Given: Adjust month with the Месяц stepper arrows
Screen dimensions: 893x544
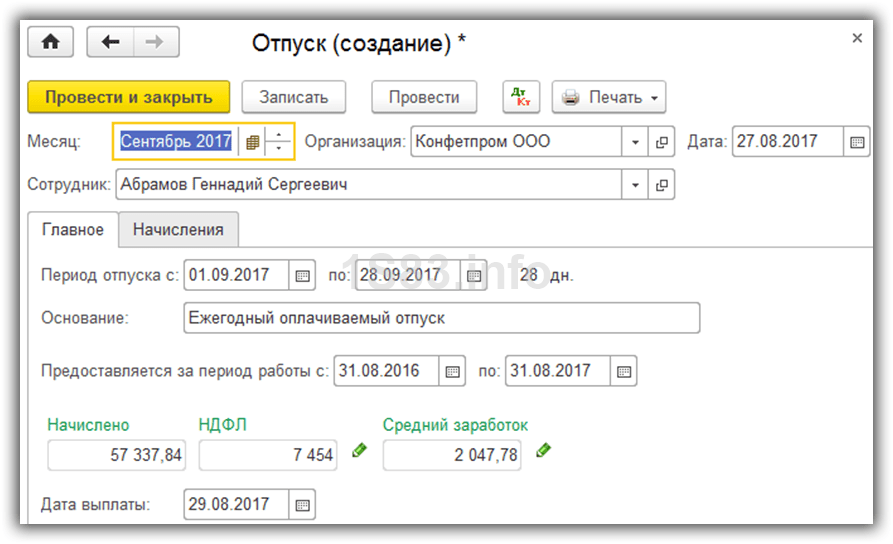Looking at the screenshot, I should coord(280,142).
